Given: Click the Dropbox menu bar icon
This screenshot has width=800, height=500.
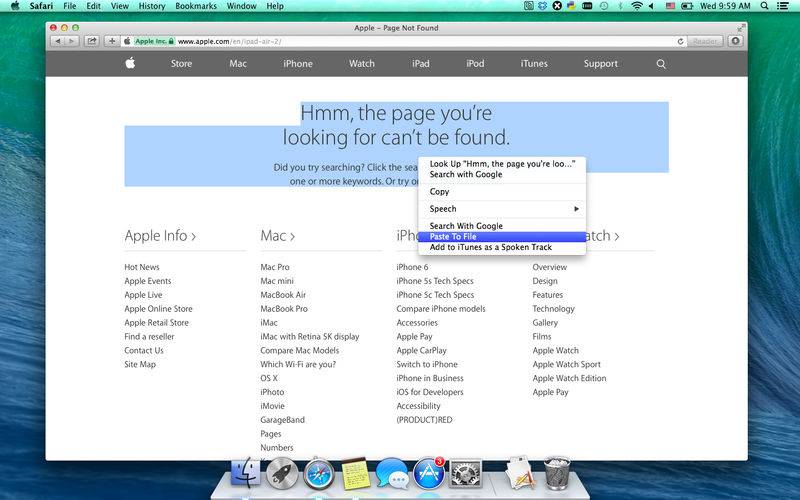Looking at the screenshot, I should point(543,6).
